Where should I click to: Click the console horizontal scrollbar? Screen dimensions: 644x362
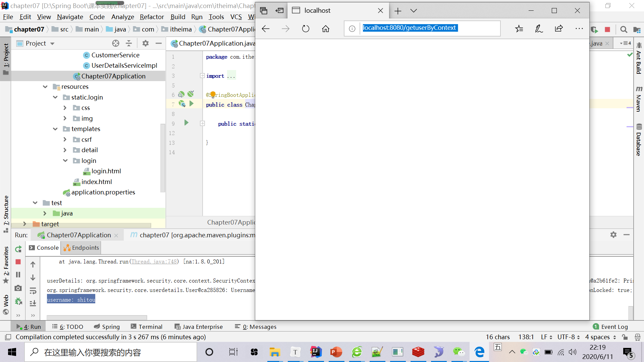pyautogui.click(x=97, y=317)
